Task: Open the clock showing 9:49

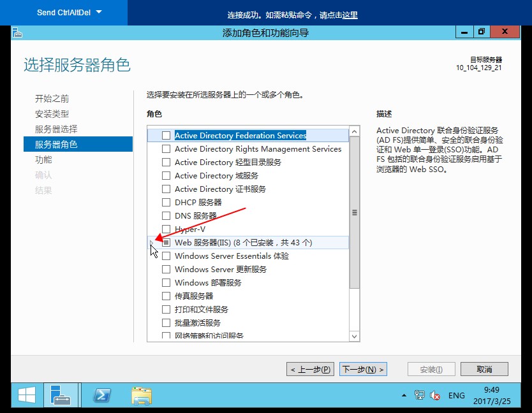Action: [x=492, y=395]
